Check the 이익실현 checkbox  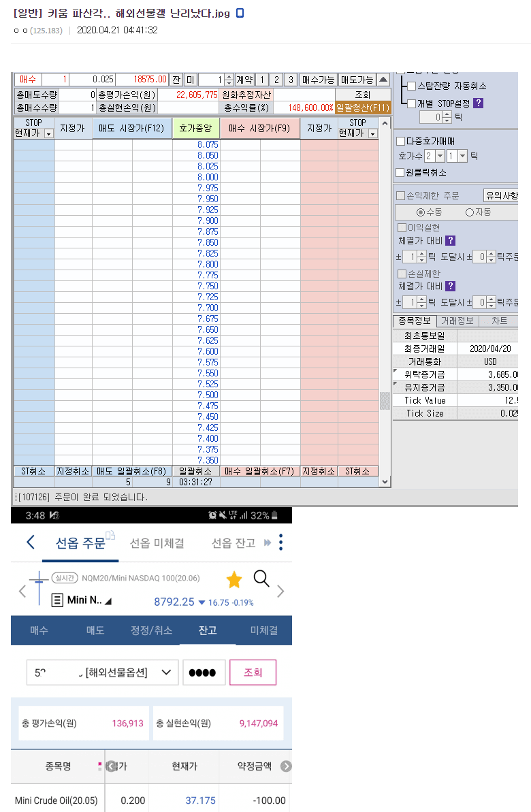[402, 227]
